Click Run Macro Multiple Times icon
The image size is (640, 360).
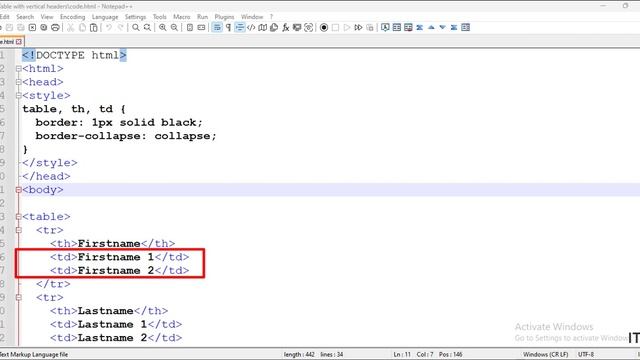pyautogui.click(x=358, y=27)
